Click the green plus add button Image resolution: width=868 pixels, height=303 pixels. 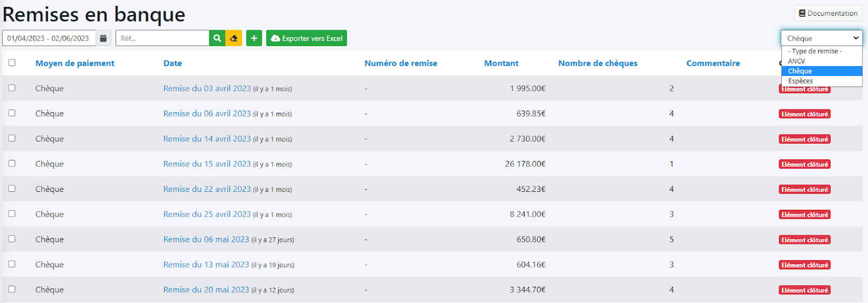click(x=254, y=38)
